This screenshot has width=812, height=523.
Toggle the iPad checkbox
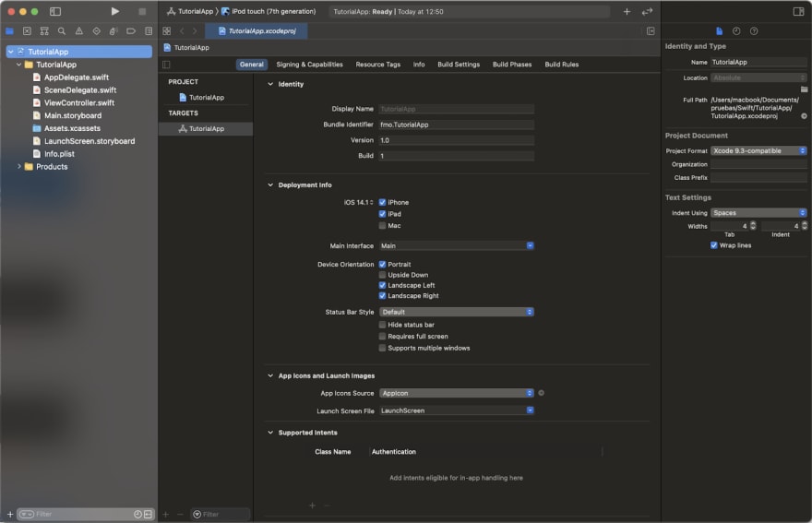[382, 214]
